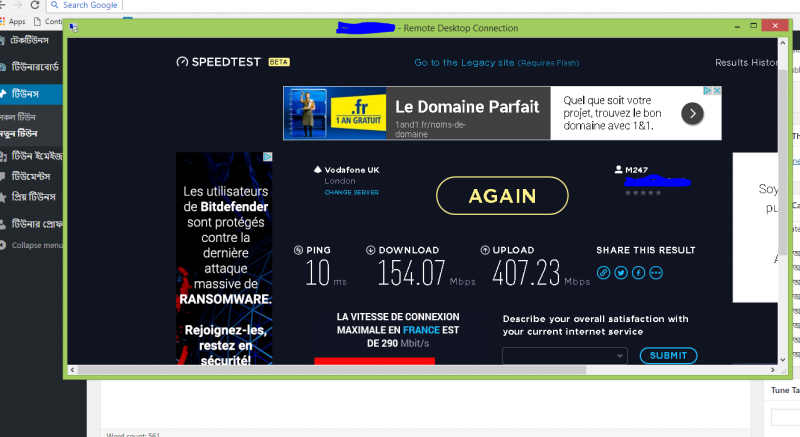Rate the provider using the star rating

pyautogui.click(x=643, y=193)
